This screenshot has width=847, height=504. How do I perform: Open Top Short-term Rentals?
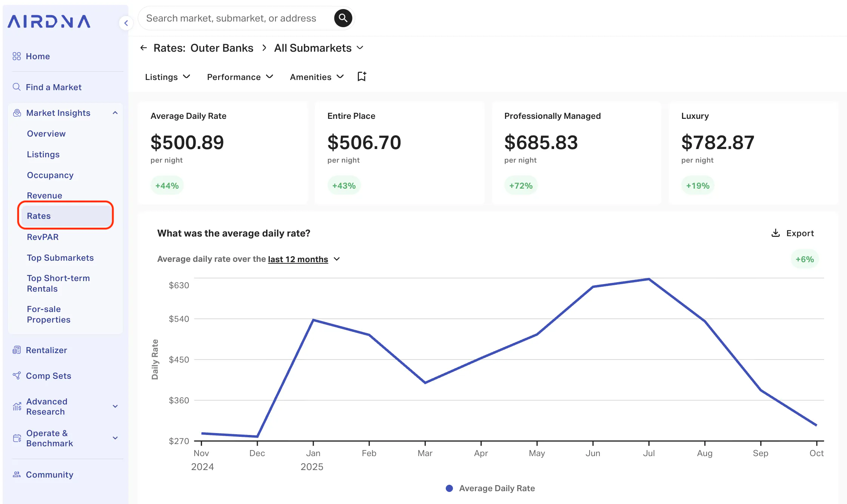click(59, 283)
